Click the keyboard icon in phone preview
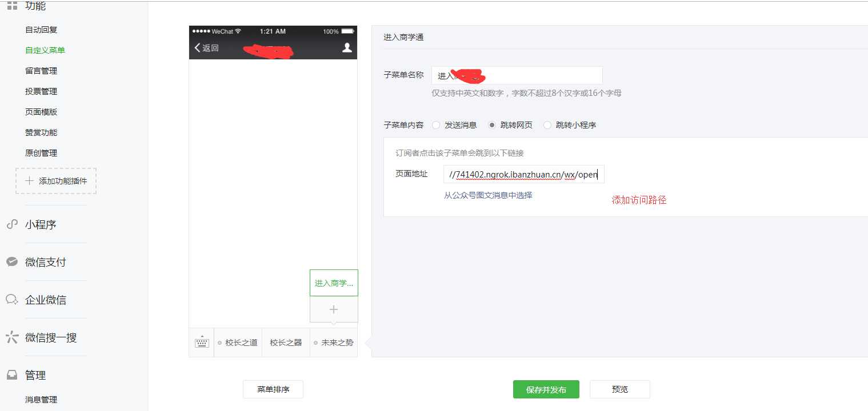This screenshot has width=868, height=411. tap(202, 342)
